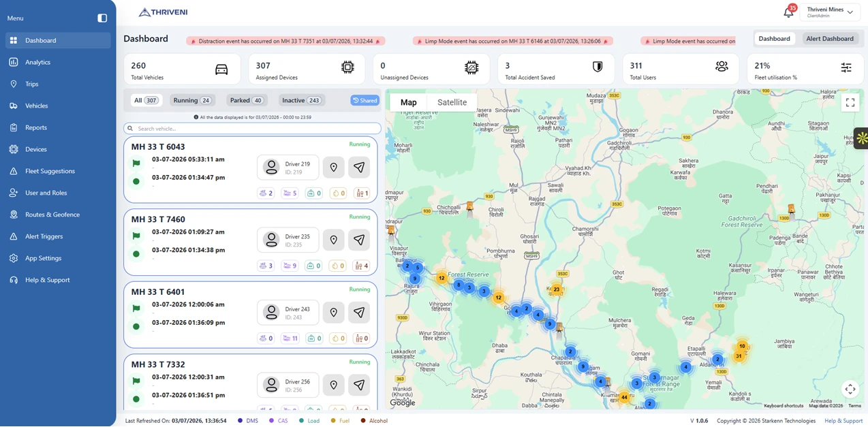Image resolution: width=868 pixels, height=427 pixels.
Task: Open Driver 235 profile button
Action: point(288,240)
